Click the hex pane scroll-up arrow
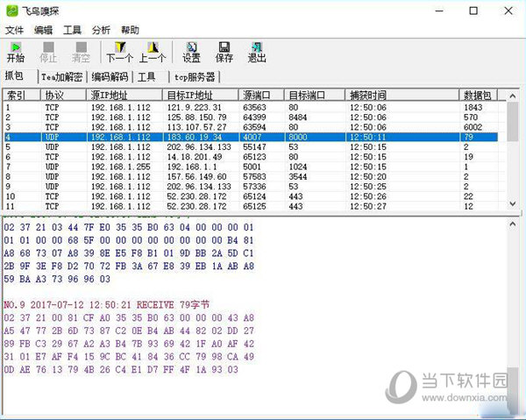This screenshot has height=420, width=526. (513, 224)
